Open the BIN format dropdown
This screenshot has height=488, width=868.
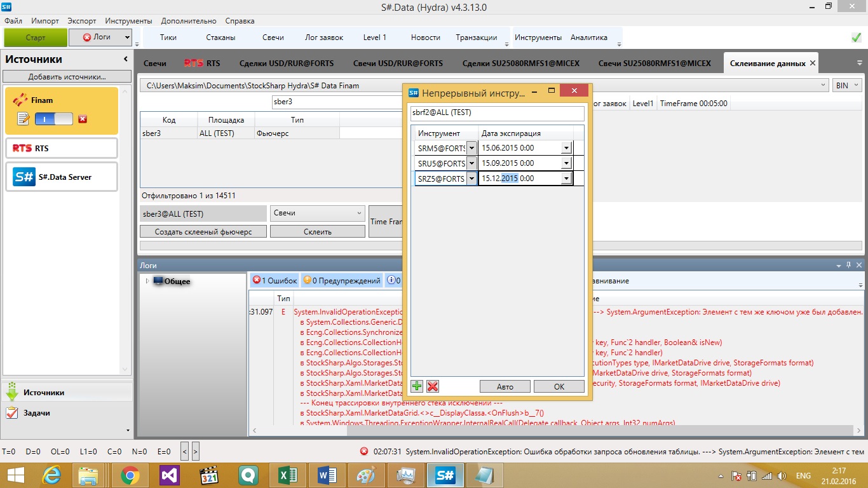pos(846,85)
